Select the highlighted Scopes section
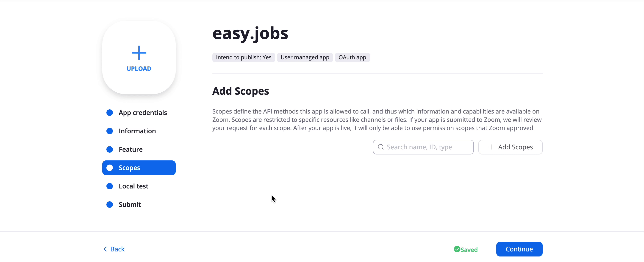Viewport: 644px width, 262px height. tap(139, 168)
